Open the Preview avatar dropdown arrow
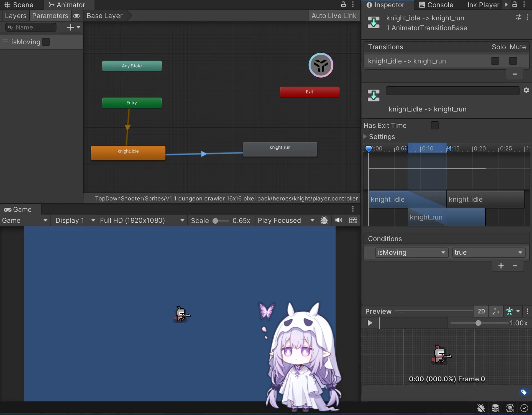The width and height of the screenshot is (532, 415). pyautogui.click(x=518, y=311)
